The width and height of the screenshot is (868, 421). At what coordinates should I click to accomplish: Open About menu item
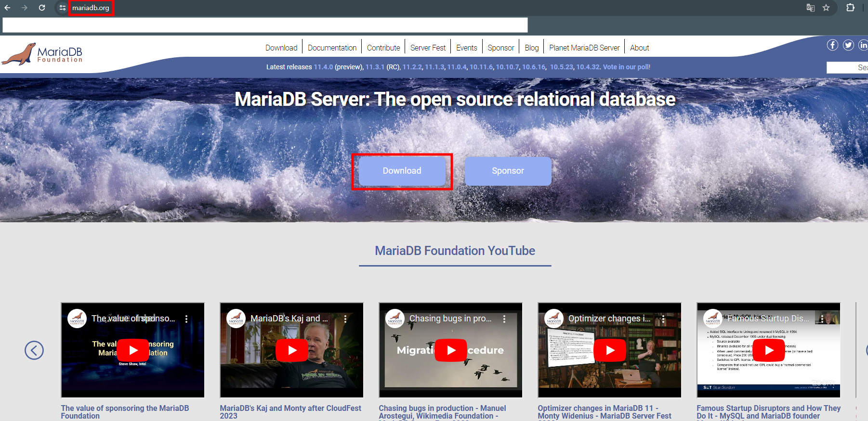(x=640, y=48)
